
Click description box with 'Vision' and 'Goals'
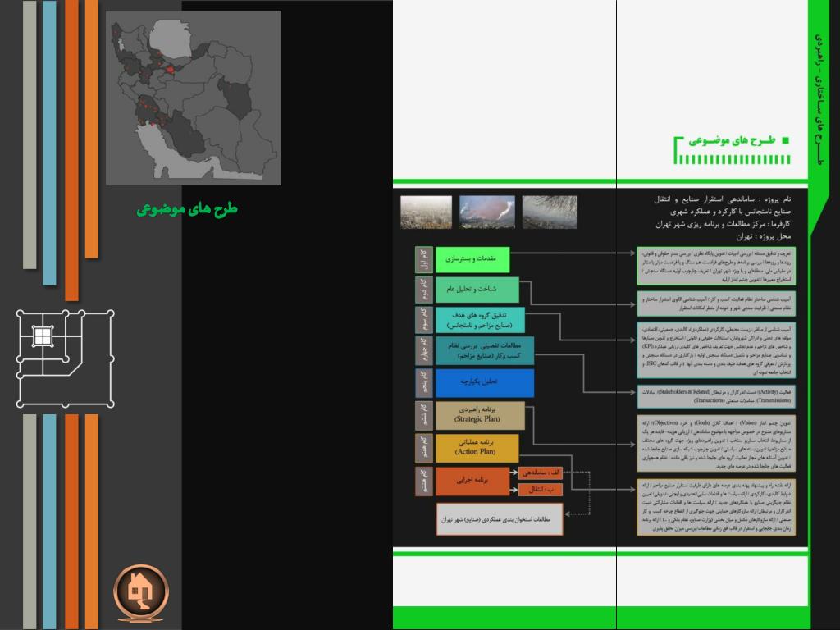(x=715, y=444)
